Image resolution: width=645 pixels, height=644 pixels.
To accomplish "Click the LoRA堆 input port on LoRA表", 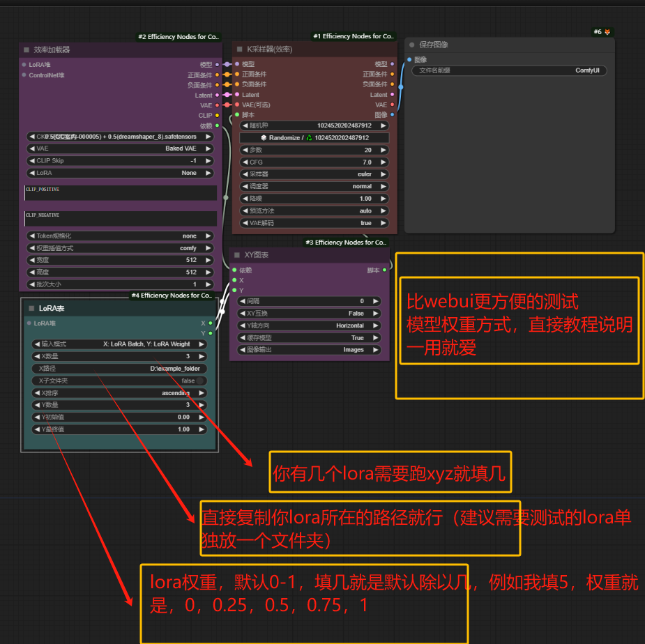I will click(x=29, y=323).
